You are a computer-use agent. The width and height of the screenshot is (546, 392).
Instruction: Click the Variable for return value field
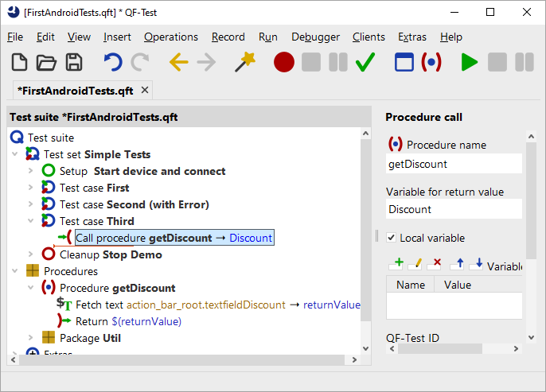454,209
